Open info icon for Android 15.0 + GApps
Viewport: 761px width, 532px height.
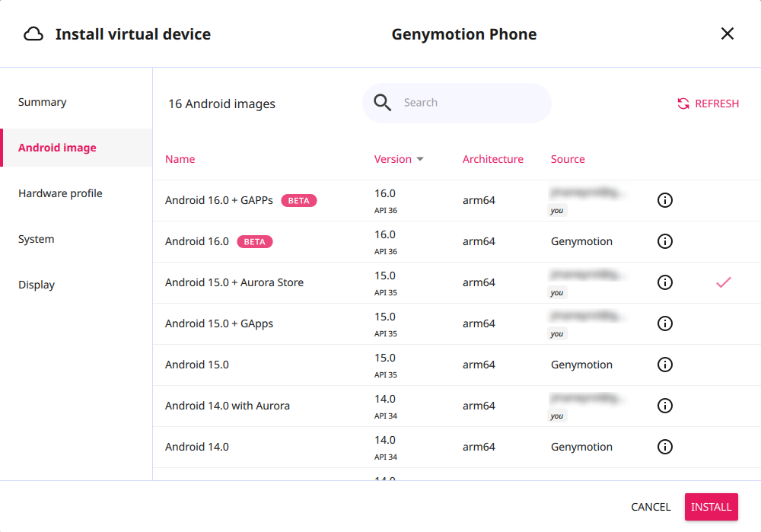664,323
